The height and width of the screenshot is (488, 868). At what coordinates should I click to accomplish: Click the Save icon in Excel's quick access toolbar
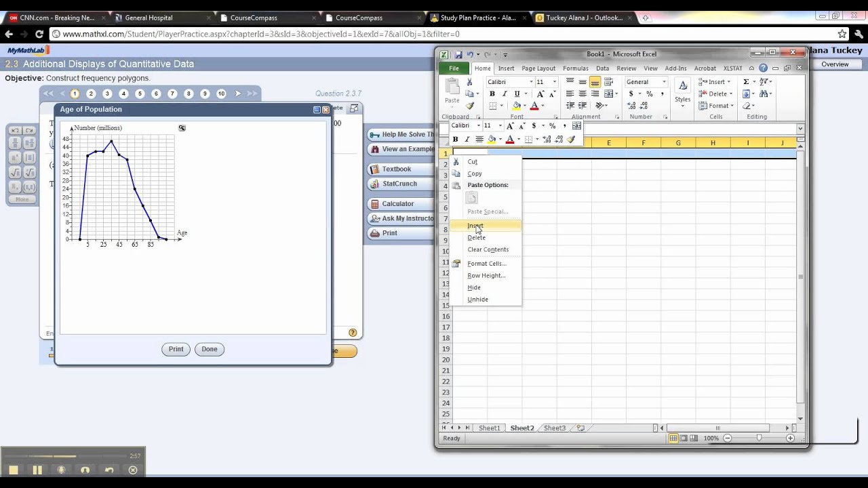pos(458,54)
